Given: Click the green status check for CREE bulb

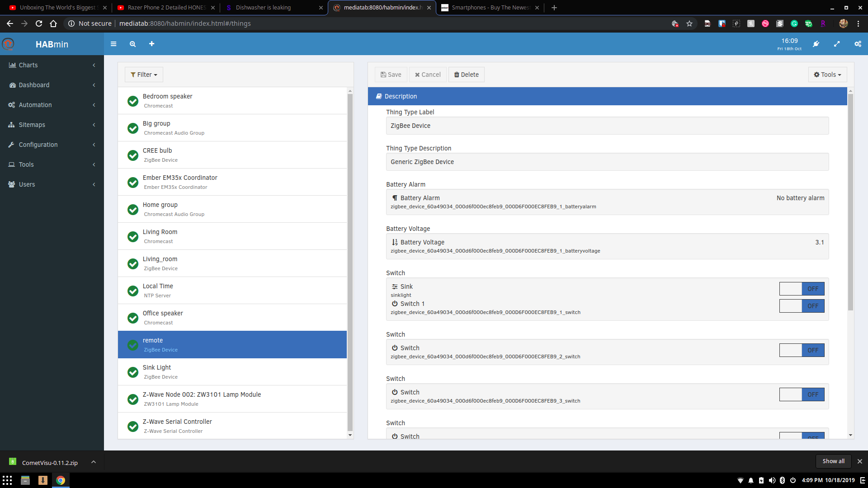Looking at the screenshot, I should click(133, 155).
